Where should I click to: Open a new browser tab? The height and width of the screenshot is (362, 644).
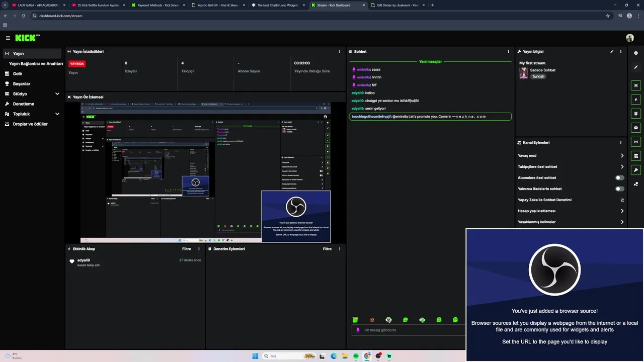(x=433, y=5)
